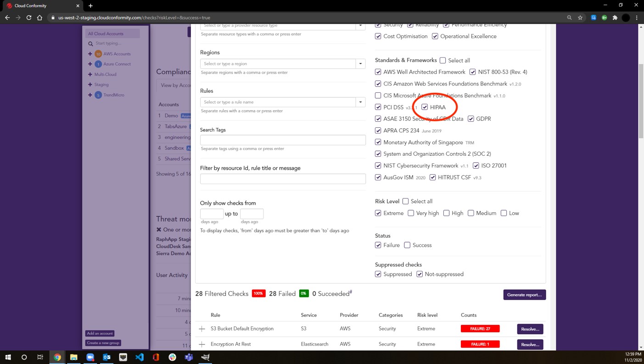Uncheck the Extreme risk level checkbox

tap(378, 213)
